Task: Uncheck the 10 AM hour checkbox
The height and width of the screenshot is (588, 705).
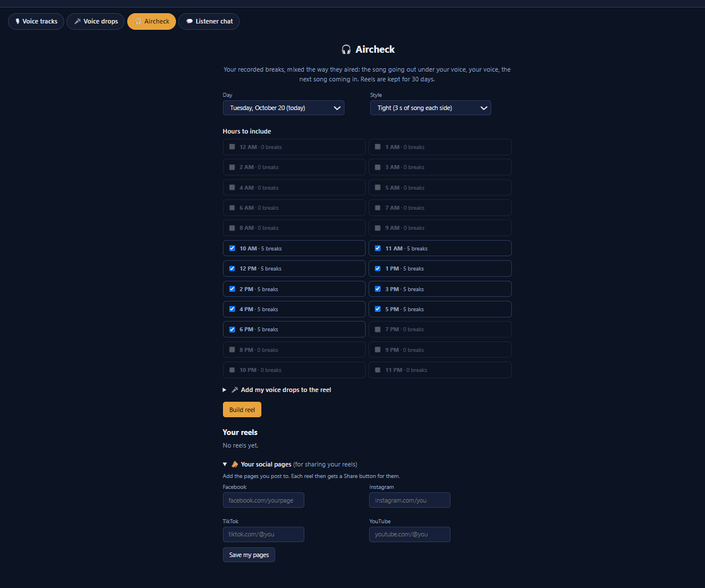Action: point(232,248)
